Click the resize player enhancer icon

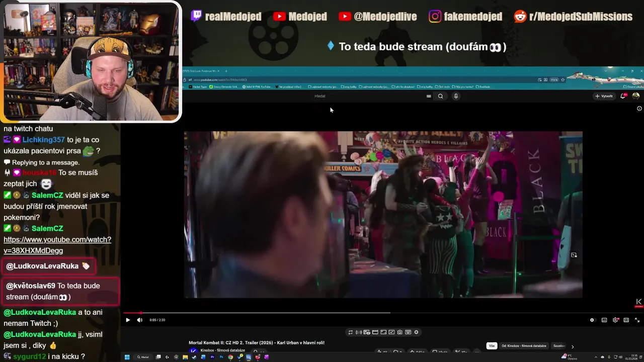click(383, 332)
